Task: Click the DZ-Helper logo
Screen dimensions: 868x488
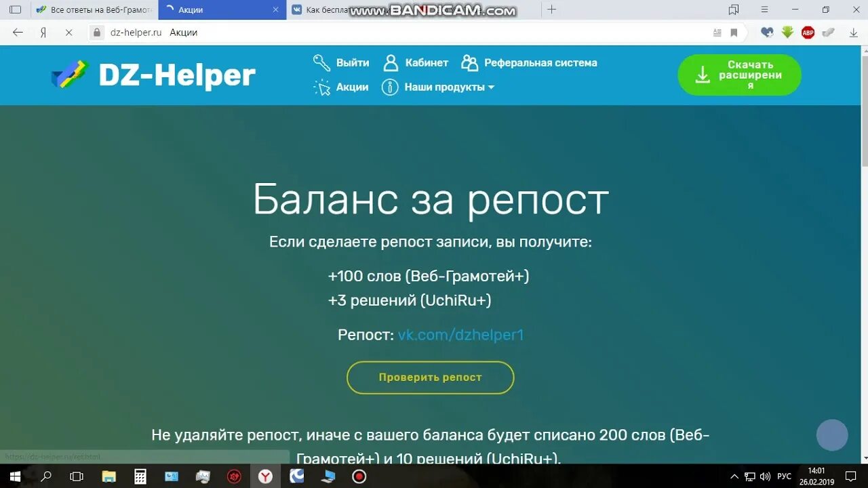Action: [153, 75]
